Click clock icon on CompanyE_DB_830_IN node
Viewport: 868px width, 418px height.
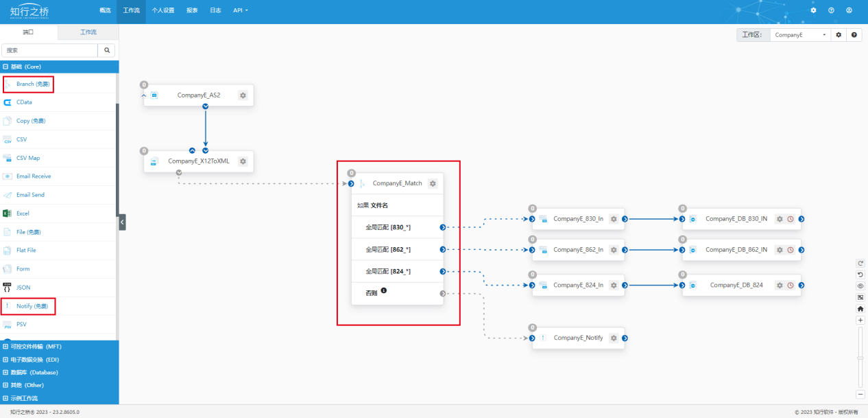(790, 219)
